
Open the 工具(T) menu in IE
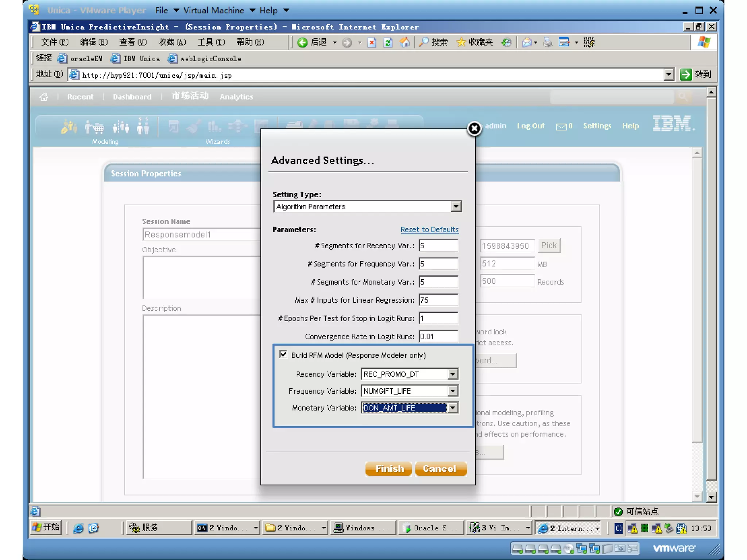tap(211, 43)
